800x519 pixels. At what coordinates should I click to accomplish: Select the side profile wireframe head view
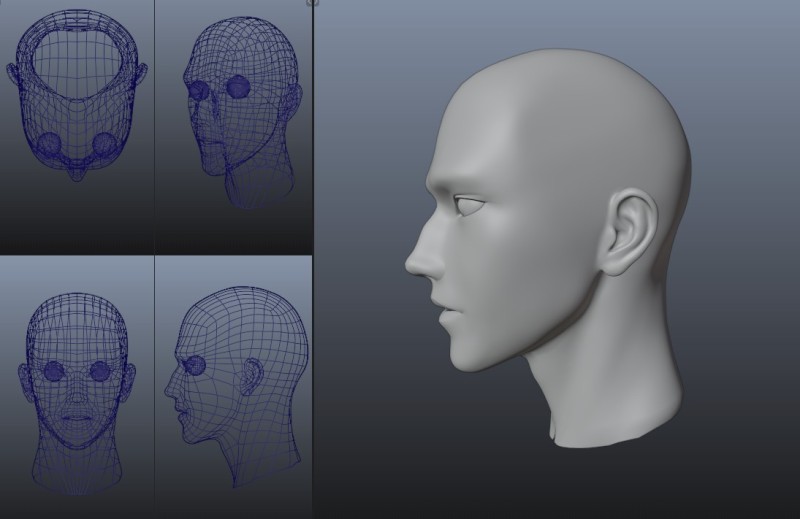point(234,387)
